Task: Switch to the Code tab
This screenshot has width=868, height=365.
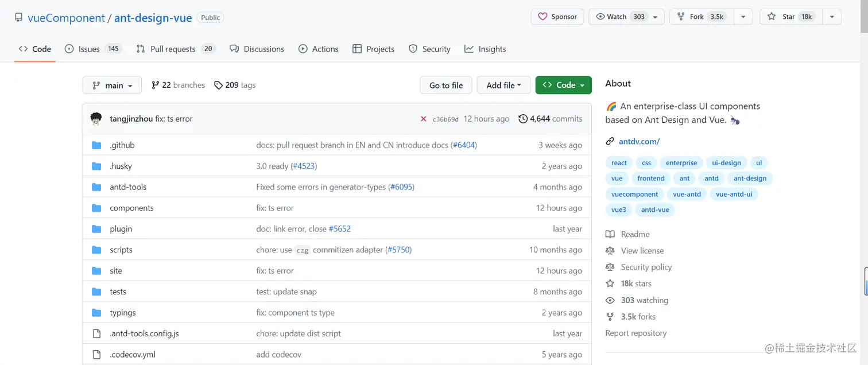Action: (35, 49)
